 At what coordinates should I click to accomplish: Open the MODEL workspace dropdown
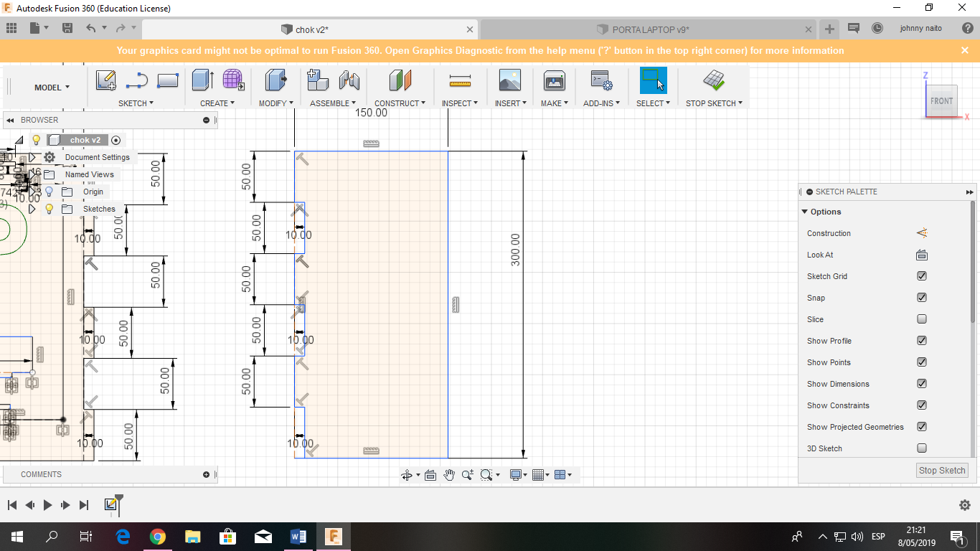tap(52, 88)
